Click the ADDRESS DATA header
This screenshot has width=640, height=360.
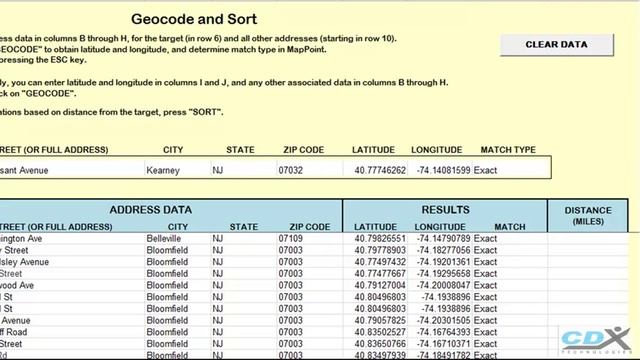pyautogui.click(x=151, y=210)
